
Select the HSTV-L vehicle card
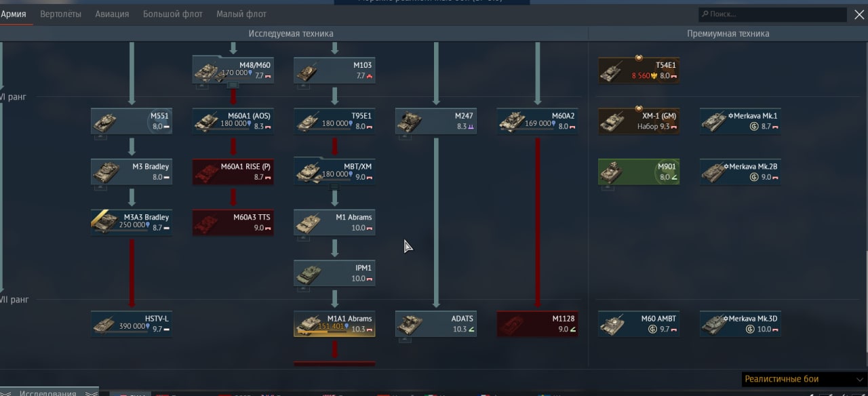(x=132, y=324)
